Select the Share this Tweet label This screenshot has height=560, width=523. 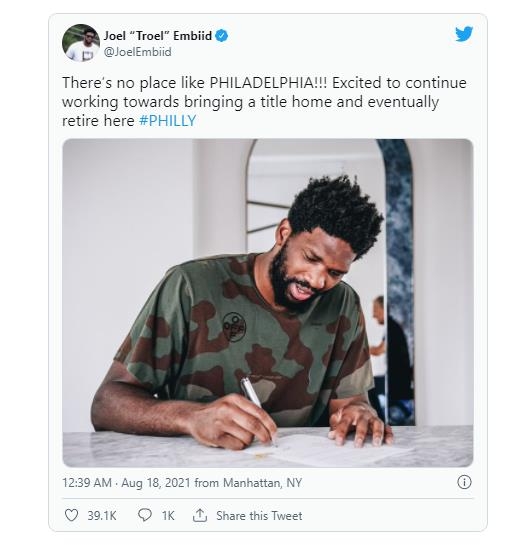(259, 516)
